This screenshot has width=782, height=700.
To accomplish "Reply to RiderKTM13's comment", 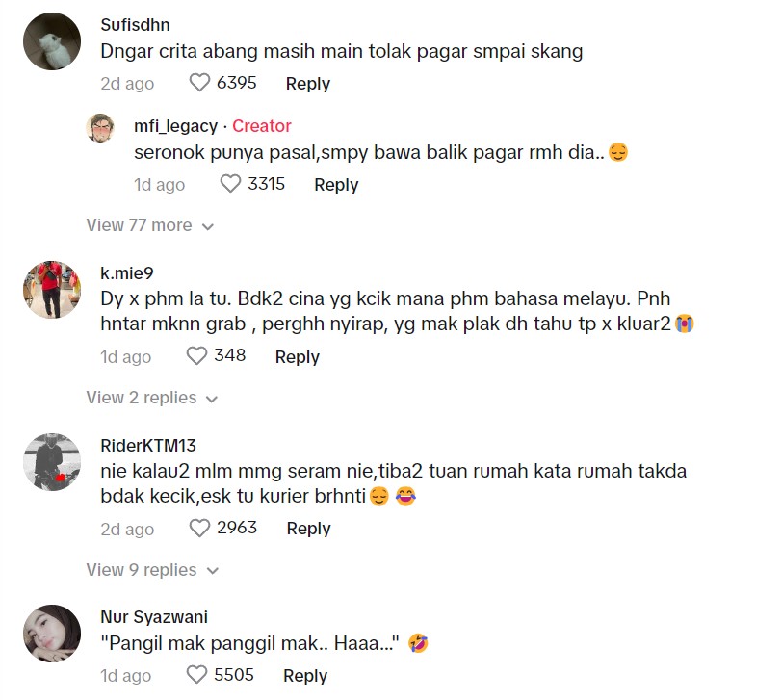I will pyautogui.click(x=309, y=529).
